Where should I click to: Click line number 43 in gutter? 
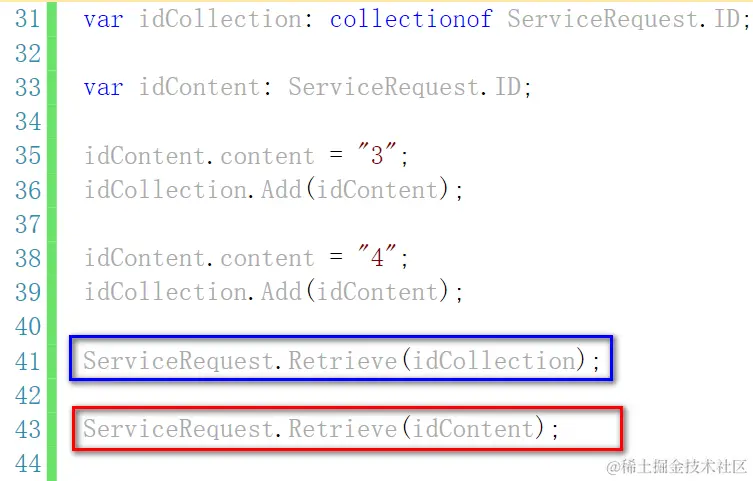pyautogui.click(x=27, y=430)
